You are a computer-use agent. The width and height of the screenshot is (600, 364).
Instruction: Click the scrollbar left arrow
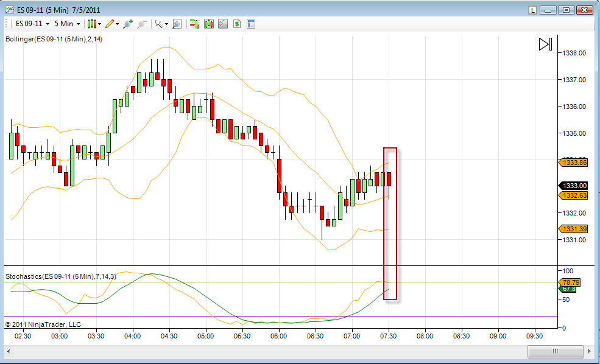(x=9, y=351)
